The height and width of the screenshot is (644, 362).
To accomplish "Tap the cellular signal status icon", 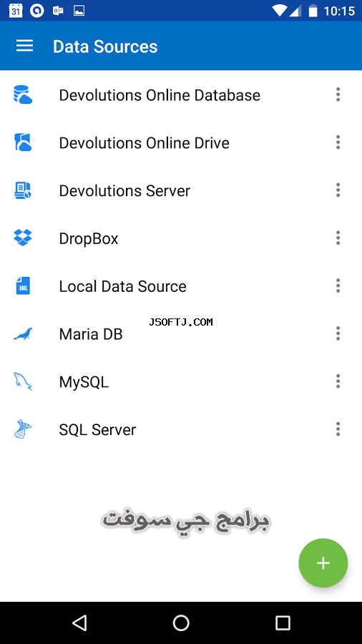I will tap(295, 11).
